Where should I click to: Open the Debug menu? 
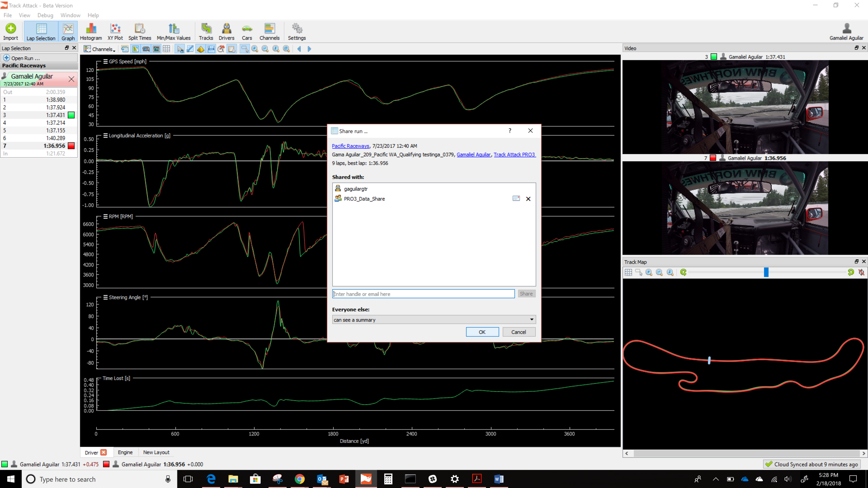tap(45, 15)
